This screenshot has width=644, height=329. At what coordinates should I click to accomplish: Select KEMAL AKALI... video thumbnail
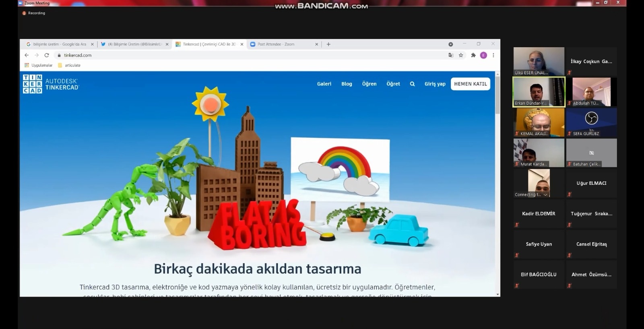tap(539, 122)
